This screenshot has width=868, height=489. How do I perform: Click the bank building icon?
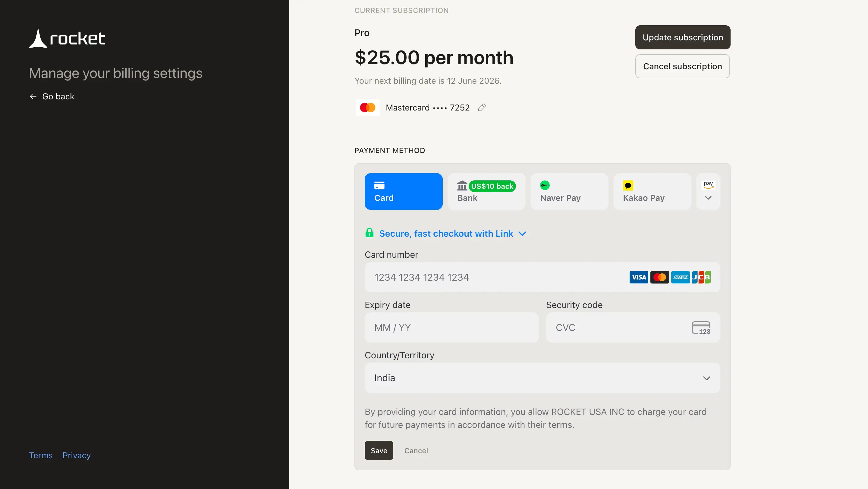click(462, 185)
